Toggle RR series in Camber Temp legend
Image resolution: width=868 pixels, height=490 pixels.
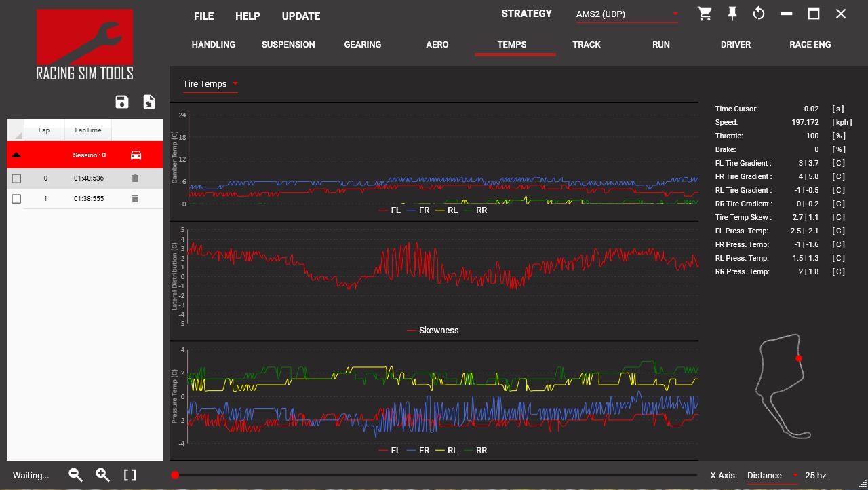point(475,210)
